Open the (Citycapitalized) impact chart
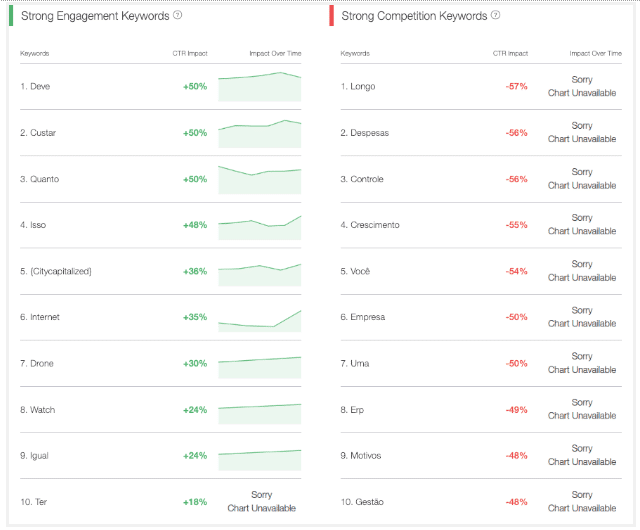 pos(260,274)
